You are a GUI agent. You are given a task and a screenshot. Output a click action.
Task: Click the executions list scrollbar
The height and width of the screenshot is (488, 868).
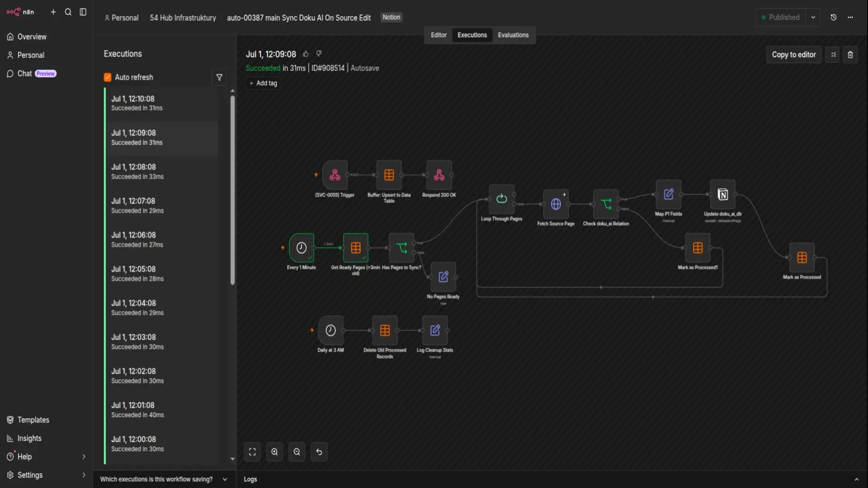[x=232, y=190]
